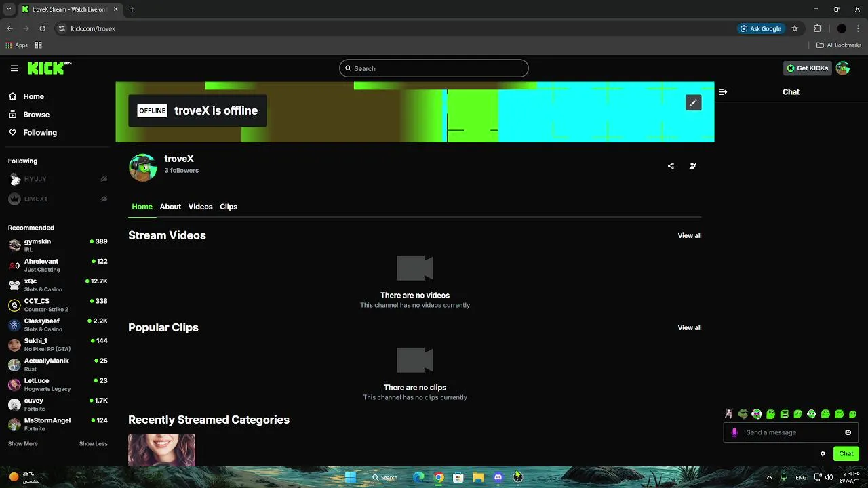The image size is (868, 488).
Task: Pick the last green emote in row
Action: click(x=852, y=414)
